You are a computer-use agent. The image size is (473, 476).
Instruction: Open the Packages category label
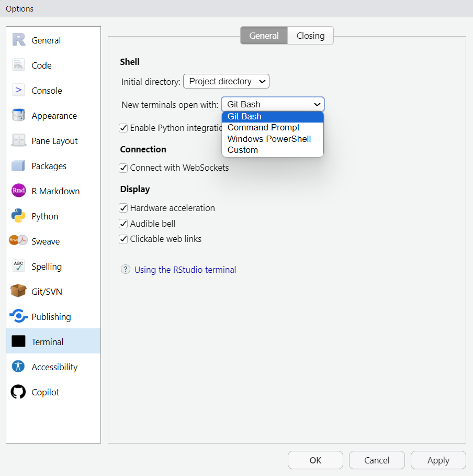[x=49, y=167]
